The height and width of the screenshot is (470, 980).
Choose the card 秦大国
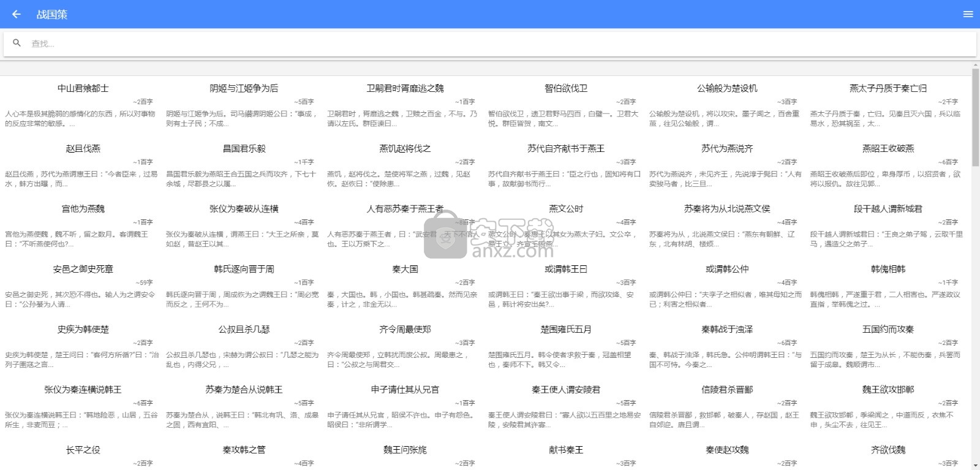(x=405, y=269)
